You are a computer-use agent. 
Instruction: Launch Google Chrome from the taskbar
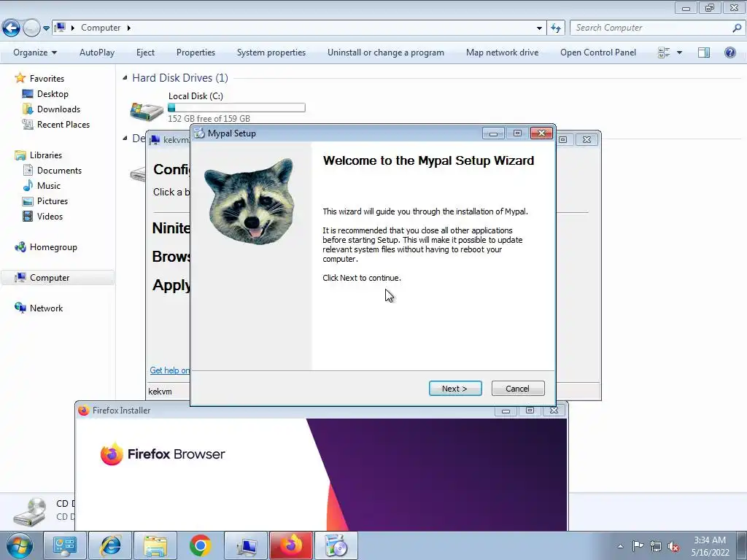[200, 545]
